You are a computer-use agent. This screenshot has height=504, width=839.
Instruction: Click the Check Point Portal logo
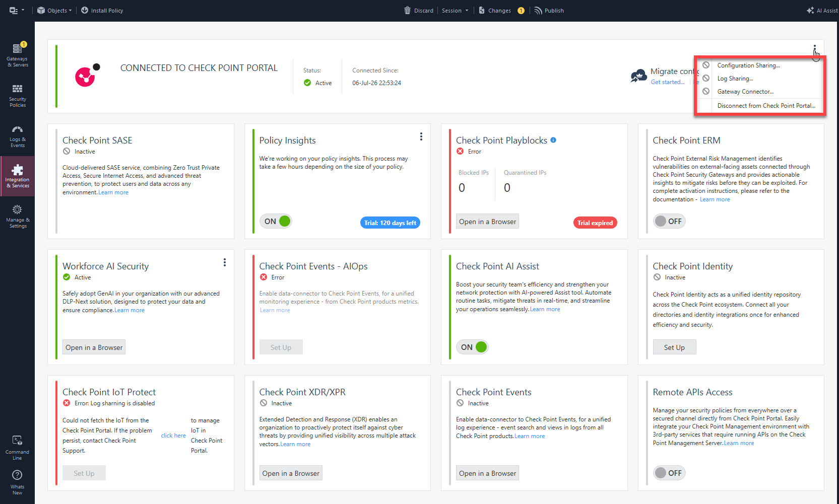coord(87,76)
